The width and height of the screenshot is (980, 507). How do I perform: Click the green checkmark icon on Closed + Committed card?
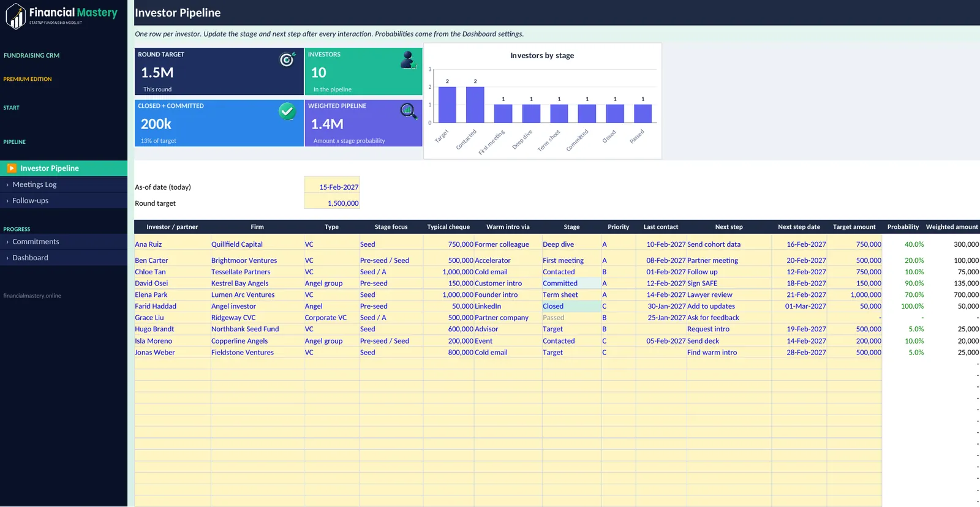coord(287,111)
